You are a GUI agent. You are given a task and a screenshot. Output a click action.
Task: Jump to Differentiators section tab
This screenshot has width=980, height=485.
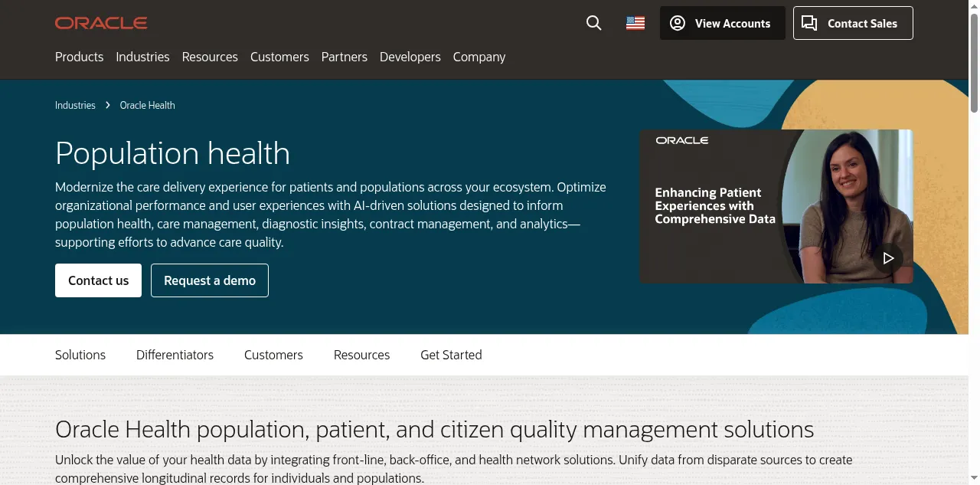point(175,355)
